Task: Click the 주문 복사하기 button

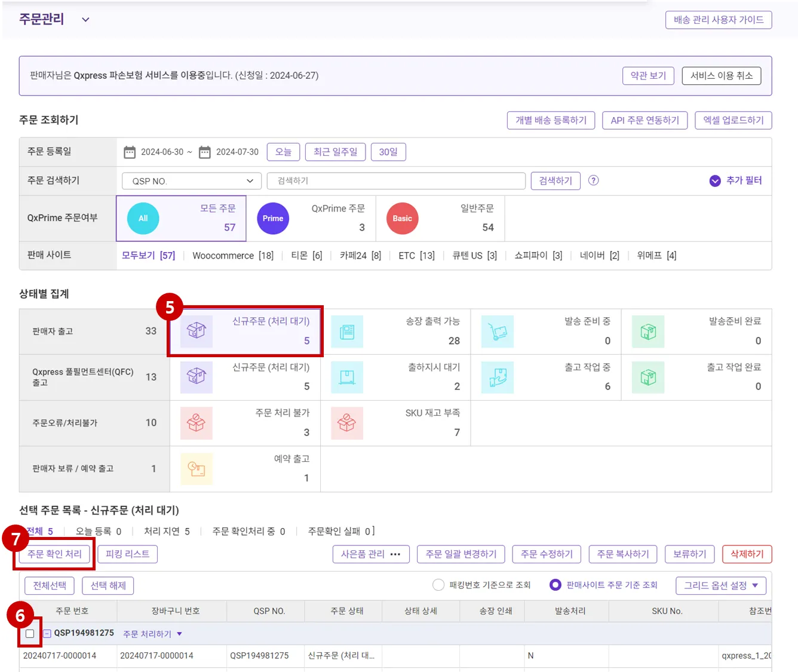Action: (x=623, y=554)
